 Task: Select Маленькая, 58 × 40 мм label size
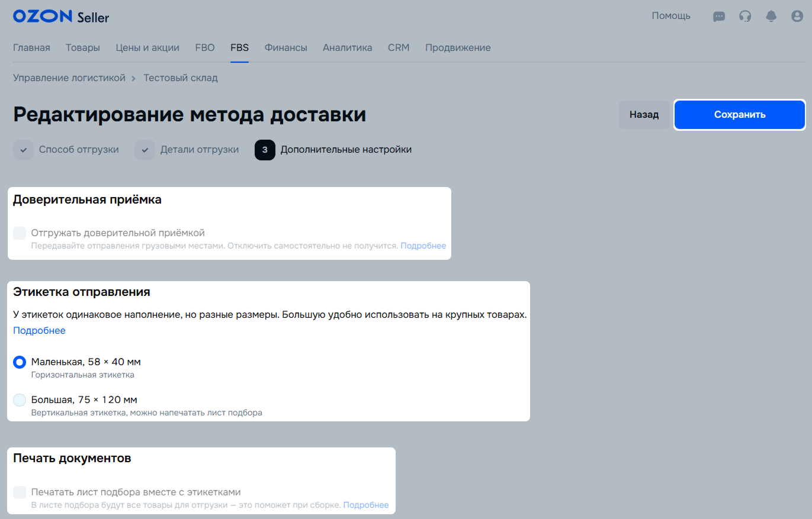click(x=20, y=362)
